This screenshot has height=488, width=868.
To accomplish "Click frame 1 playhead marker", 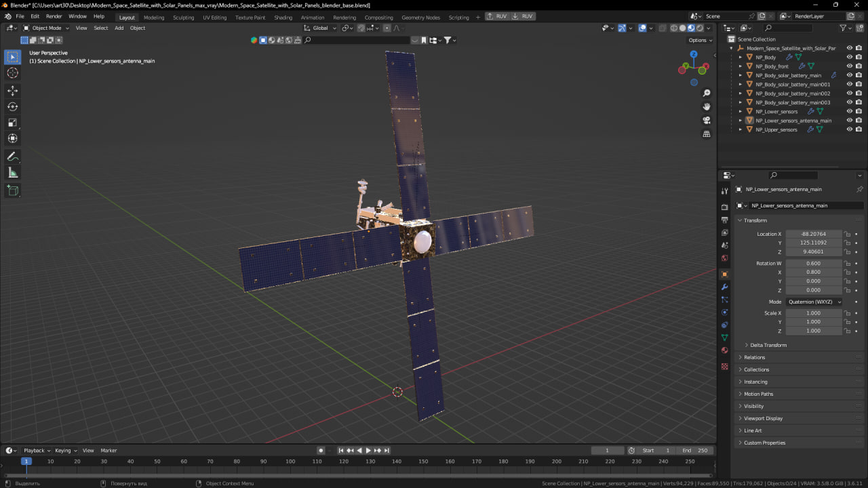I will 26,461.
